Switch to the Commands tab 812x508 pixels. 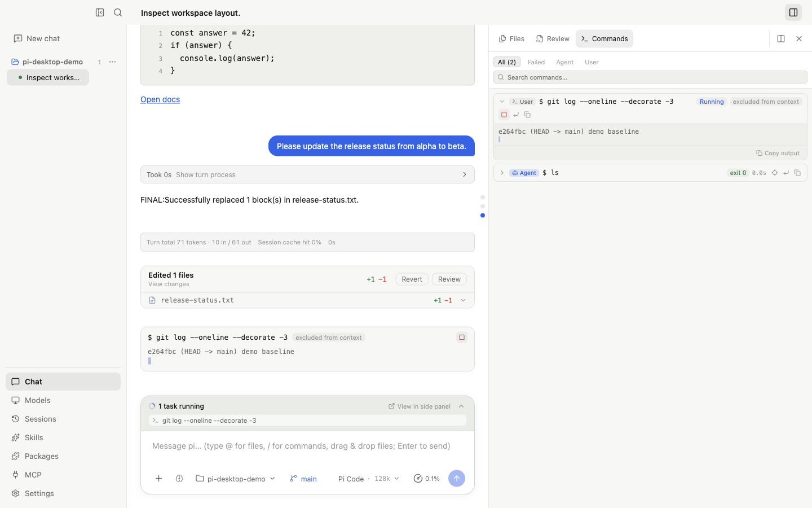[604, 39]
